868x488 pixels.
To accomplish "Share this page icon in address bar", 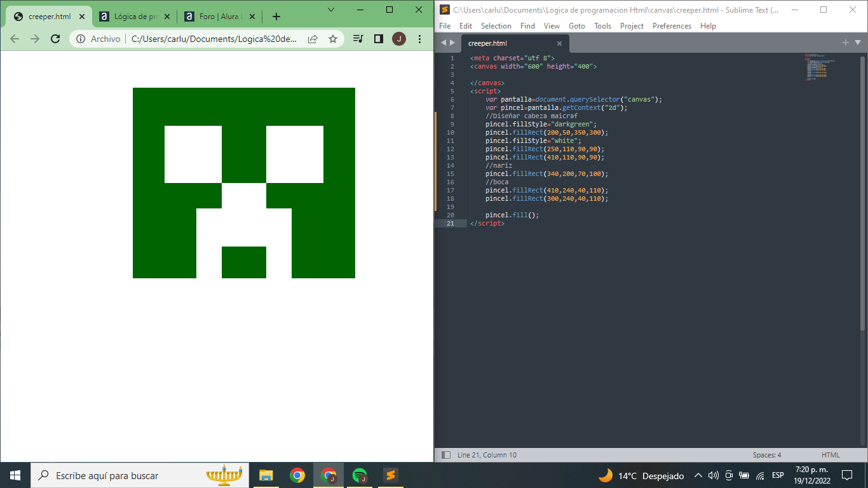I will pos(313,39).
